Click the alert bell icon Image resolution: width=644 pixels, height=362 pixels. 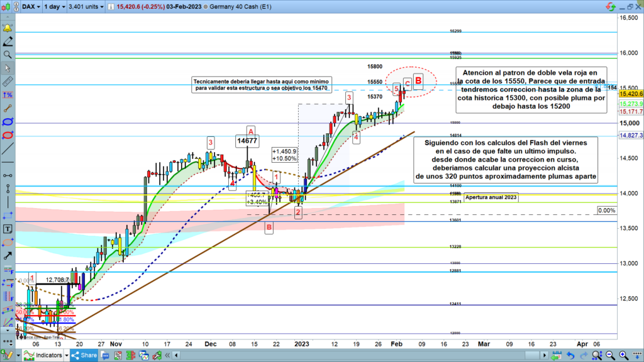[8, 29]
